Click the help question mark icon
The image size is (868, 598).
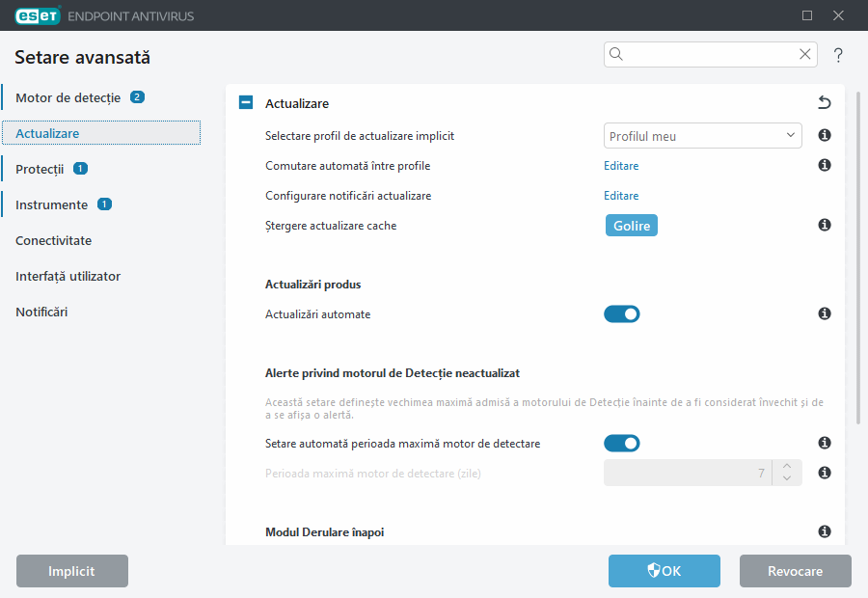pos(838,55)
